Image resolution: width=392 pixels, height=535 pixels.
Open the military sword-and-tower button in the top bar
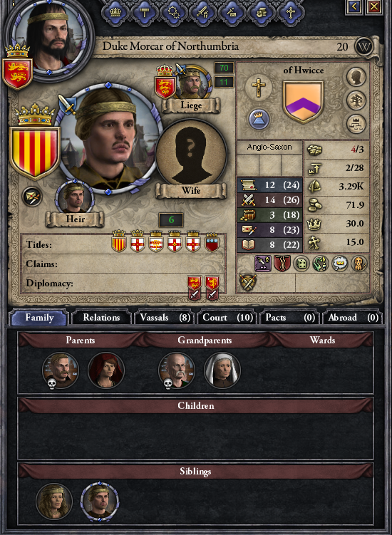pyautogui.click(x=203, y=13)
